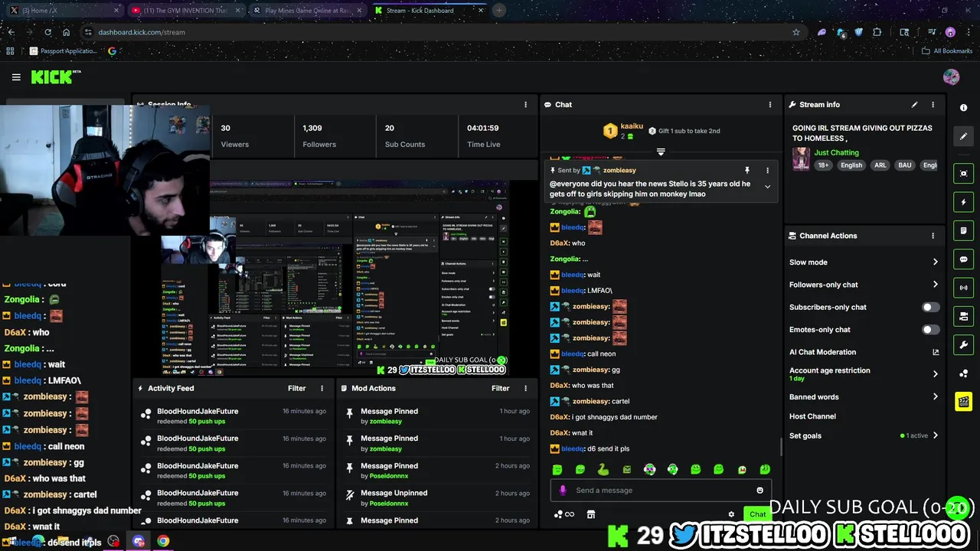Click the English language tag

click(851, 165)
